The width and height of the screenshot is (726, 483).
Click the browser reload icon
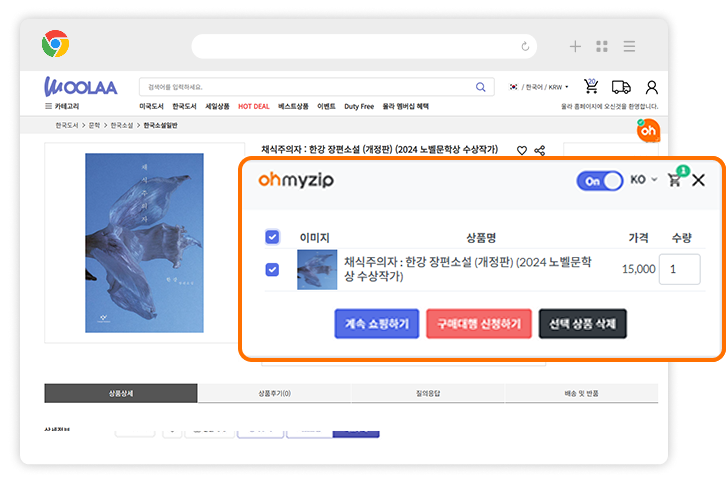tap(525, 46)
